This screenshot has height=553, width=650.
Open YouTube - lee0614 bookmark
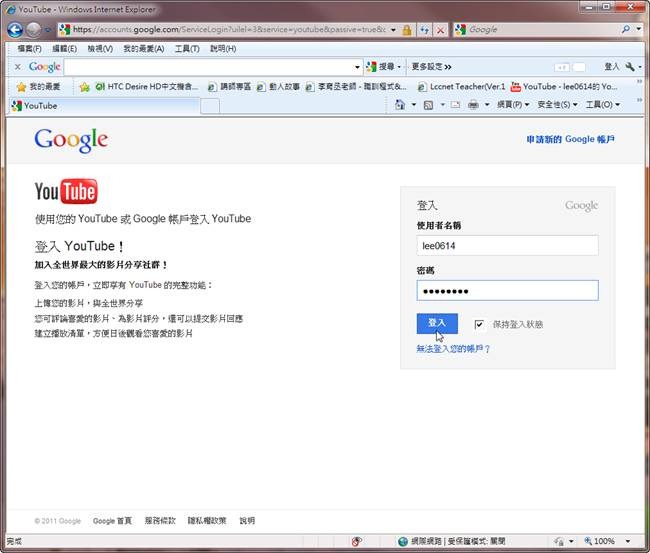564,87
